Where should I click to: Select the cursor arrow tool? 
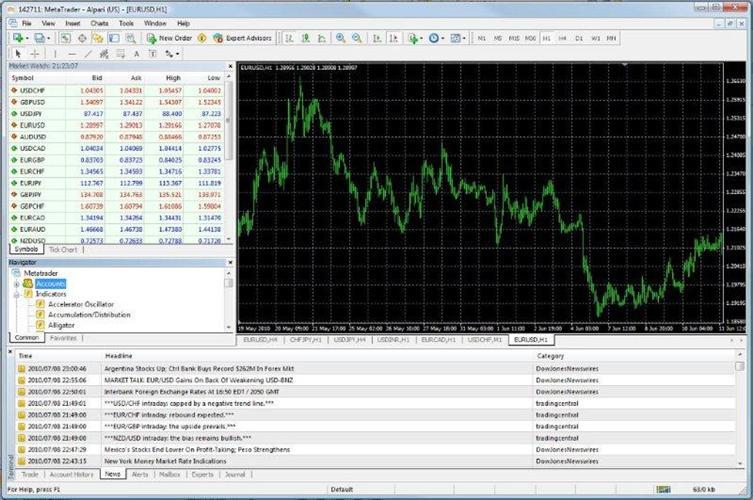pyautogui.click(x=18, y=54)
